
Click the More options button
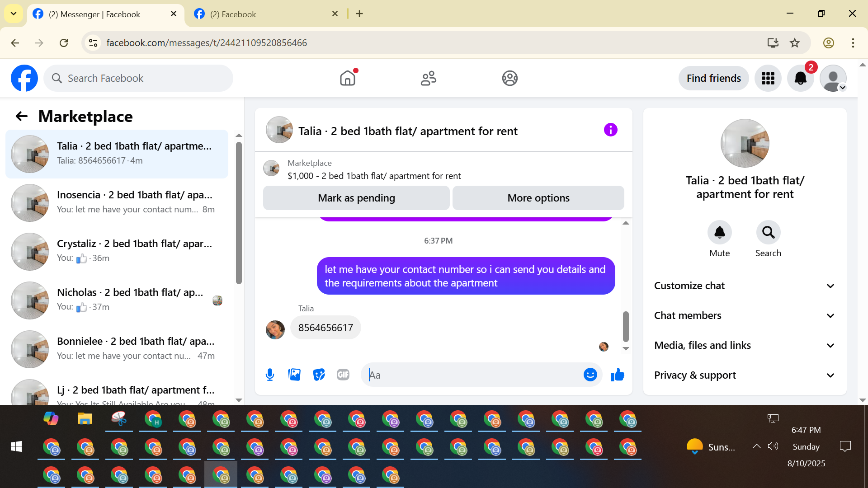[538, 198]
